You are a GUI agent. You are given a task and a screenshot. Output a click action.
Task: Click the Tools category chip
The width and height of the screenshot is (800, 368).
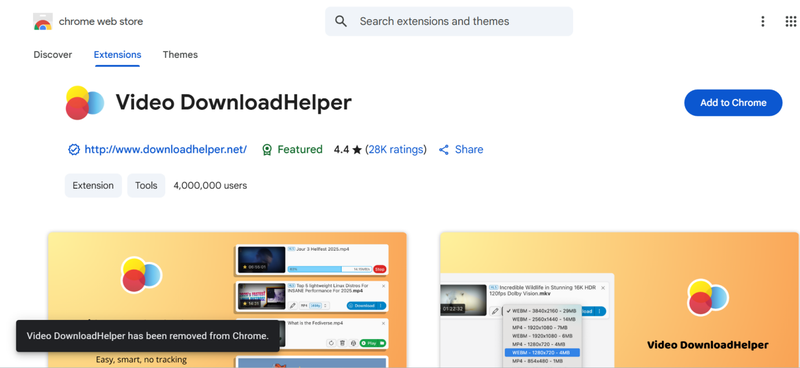point(146,185)
